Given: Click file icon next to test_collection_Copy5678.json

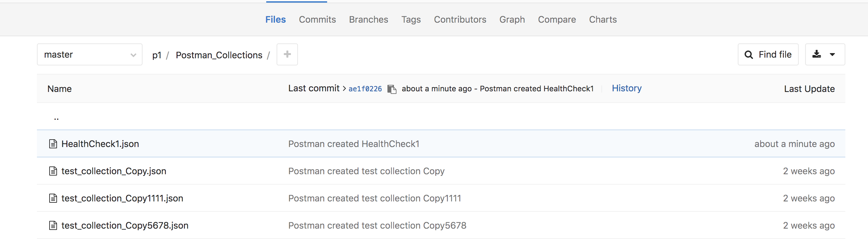Looking at the screenshot, I should (x=53, y=225).
